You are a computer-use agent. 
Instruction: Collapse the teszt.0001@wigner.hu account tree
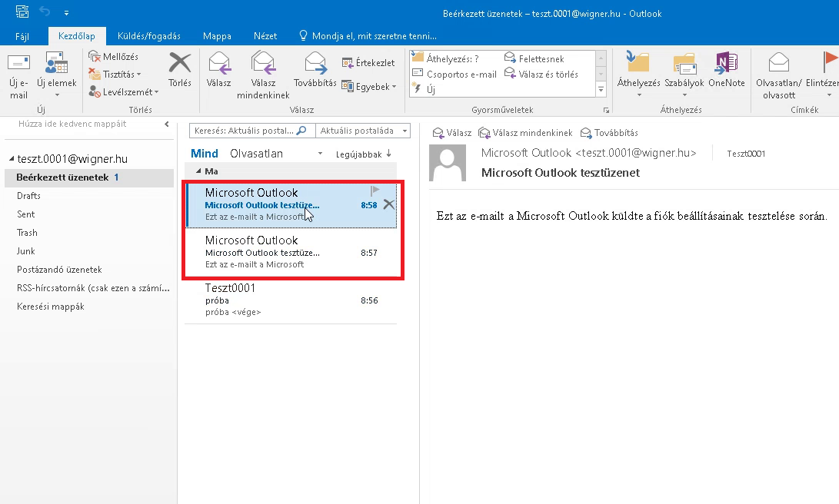click(12, 159)
